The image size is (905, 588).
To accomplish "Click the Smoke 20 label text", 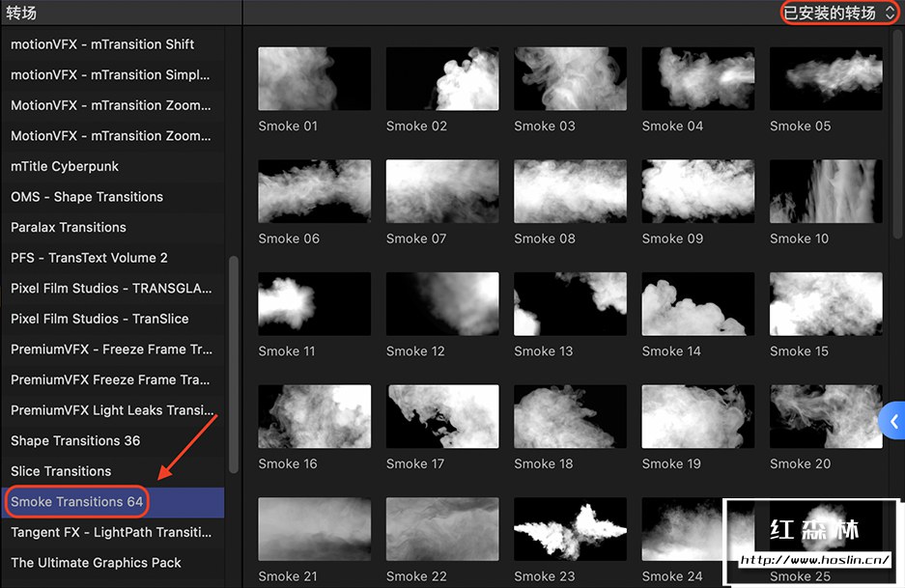I will 800,463.
